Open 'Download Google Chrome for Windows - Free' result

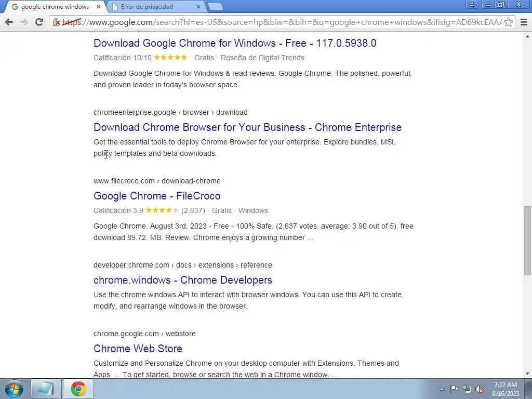pyautogui.click(x=235, y=43)
